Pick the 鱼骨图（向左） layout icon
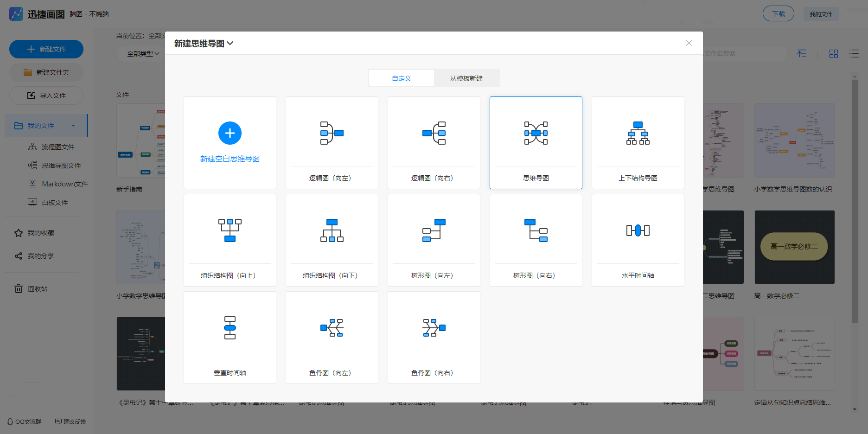This screenshot has width=868, height=434. point(332,328)
